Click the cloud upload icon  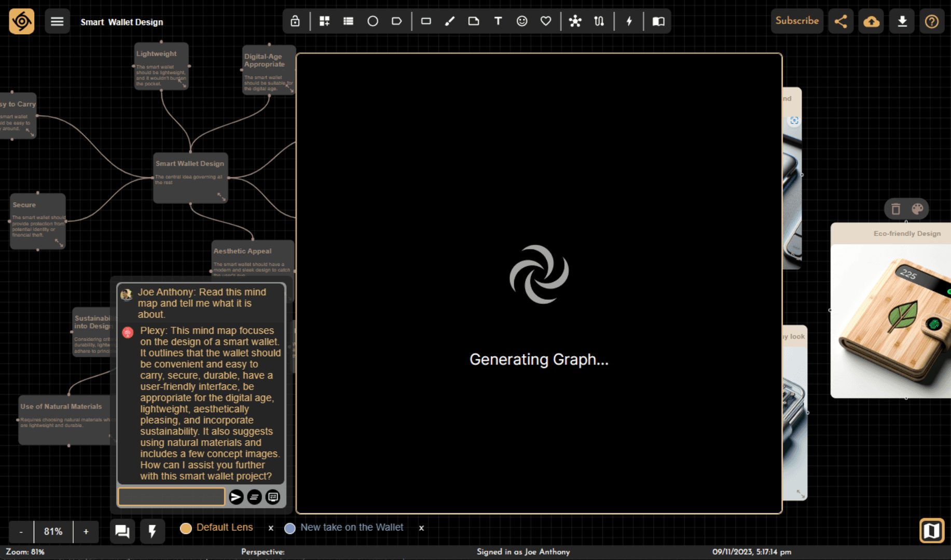(x=871, y=21)
